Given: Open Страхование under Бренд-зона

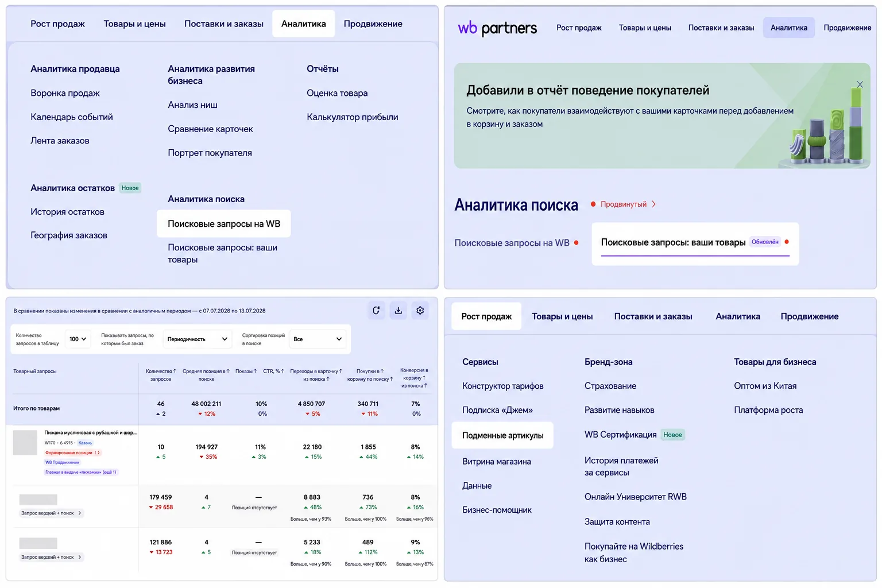Looking at the screenshot, I should 610,386.
